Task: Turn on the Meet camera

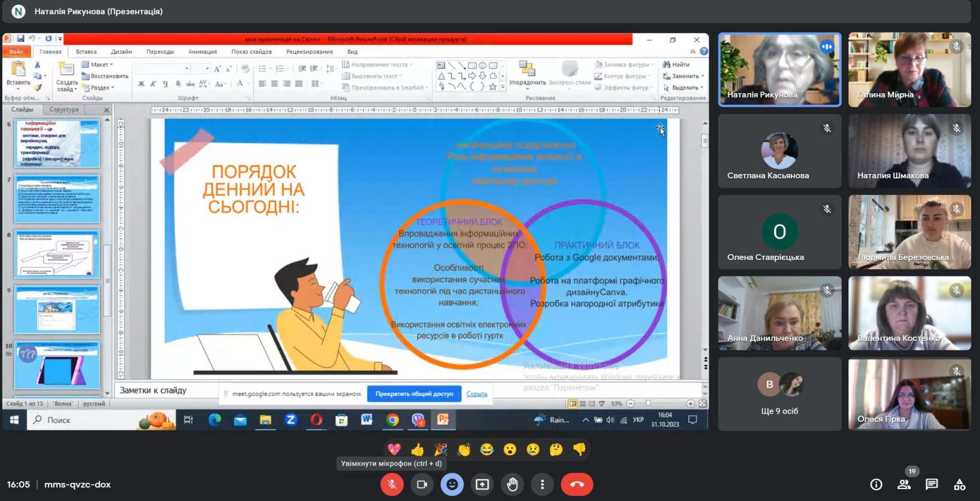Action: (422, 484)
